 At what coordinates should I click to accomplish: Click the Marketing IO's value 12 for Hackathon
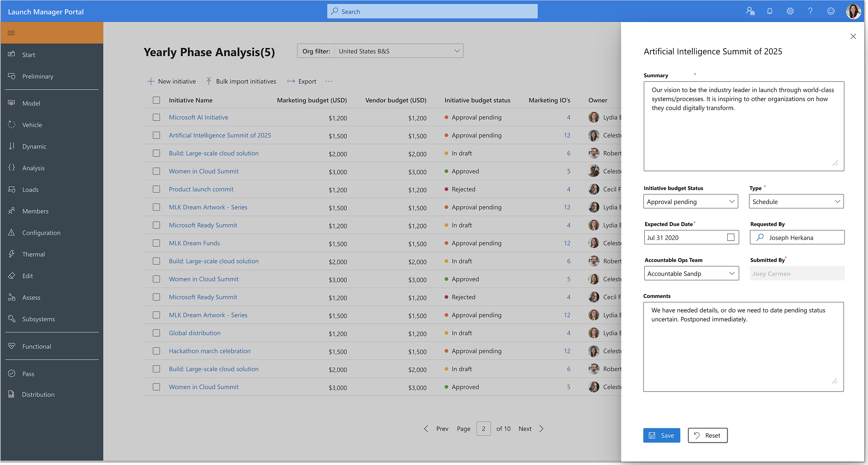point(567,351)
